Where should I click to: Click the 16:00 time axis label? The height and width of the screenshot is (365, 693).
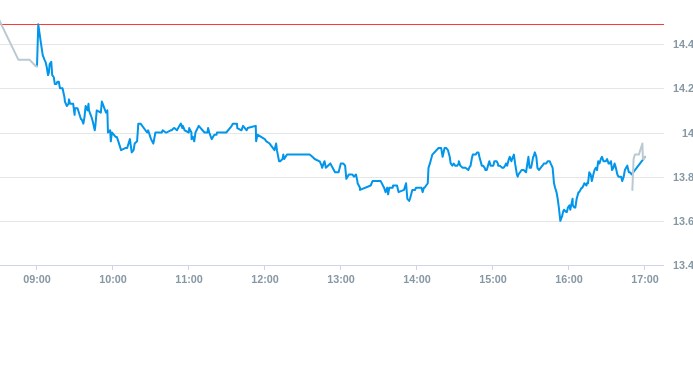pos(569,280)
